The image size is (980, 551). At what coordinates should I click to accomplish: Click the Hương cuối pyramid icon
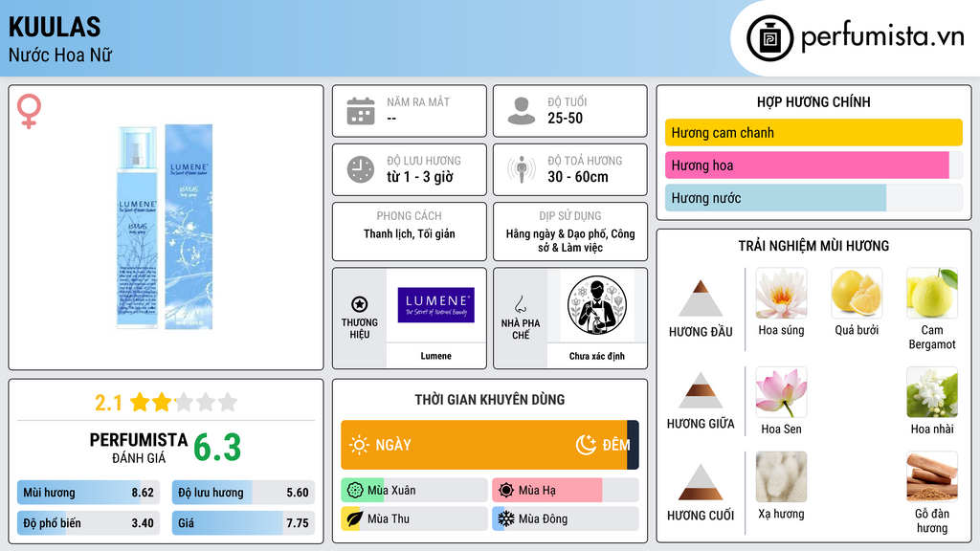701,482
